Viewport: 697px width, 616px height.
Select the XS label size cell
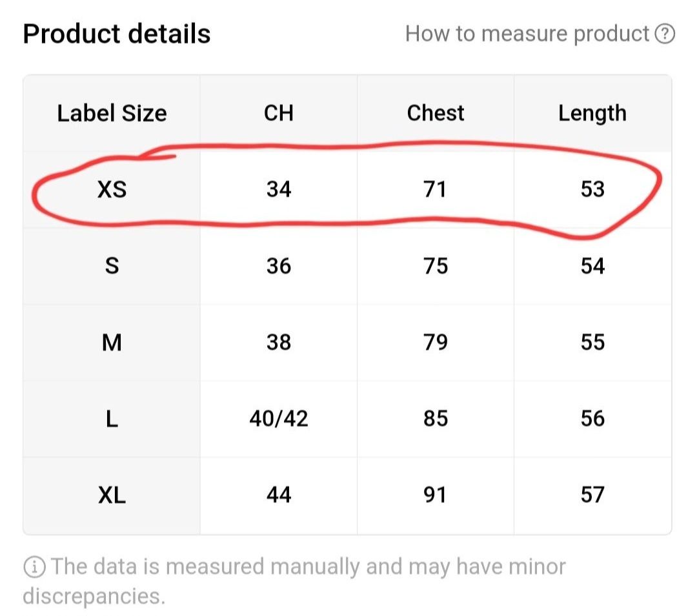[x=112, y=189]
